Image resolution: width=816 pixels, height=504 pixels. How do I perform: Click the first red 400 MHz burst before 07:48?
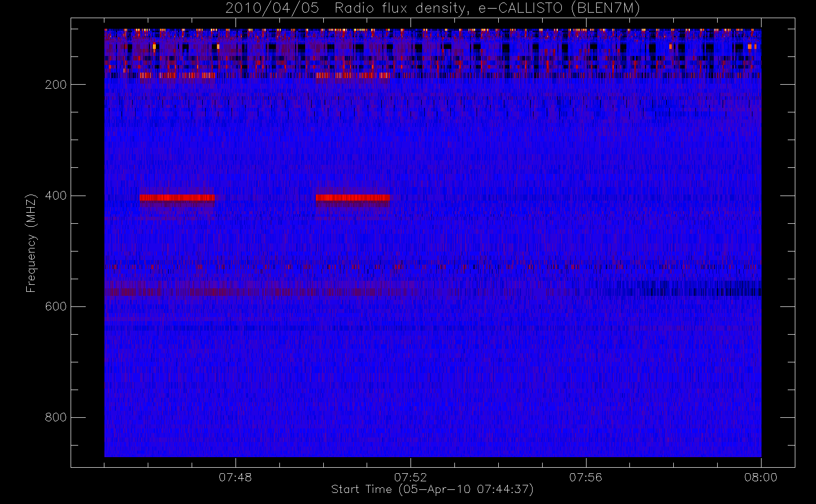pyautogui.click(x=177, y=198)
